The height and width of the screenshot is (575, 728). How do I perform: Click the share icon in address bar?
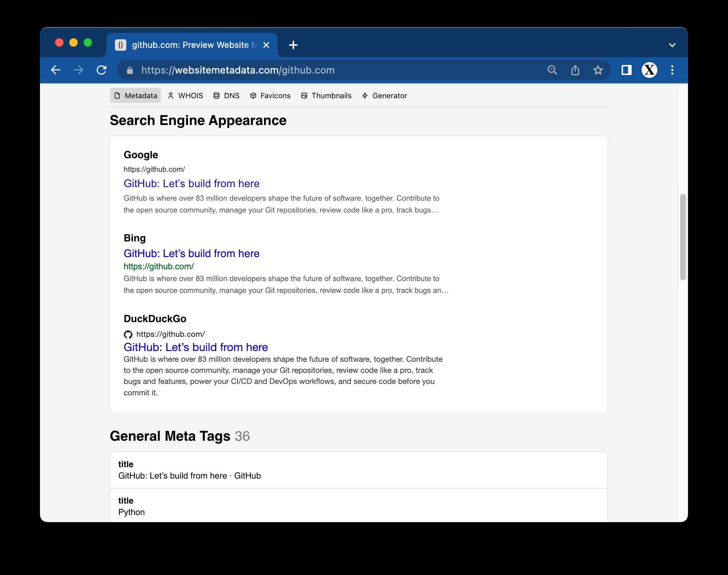(575, 70)
